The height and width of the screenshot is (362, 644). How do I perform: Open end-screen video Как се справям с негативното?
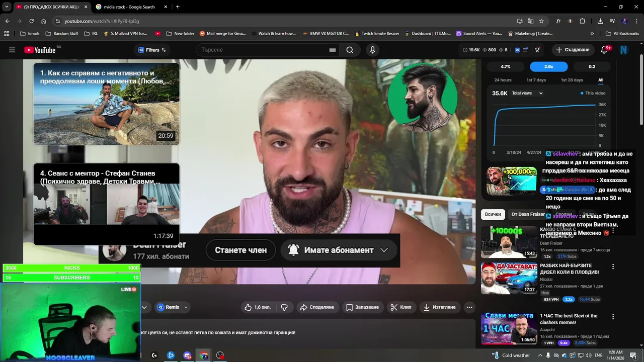(x=106, y=104)
